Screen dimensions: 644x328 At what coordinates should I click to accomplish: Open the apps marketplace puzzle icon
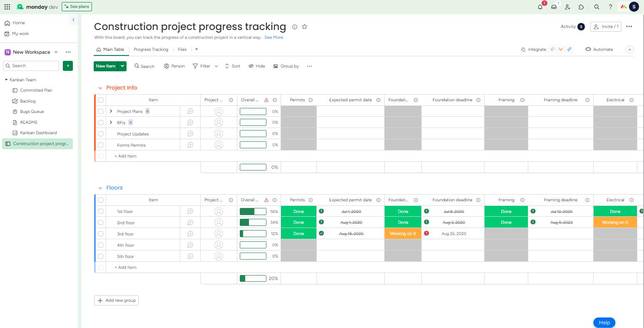click(x=581, y=7)
